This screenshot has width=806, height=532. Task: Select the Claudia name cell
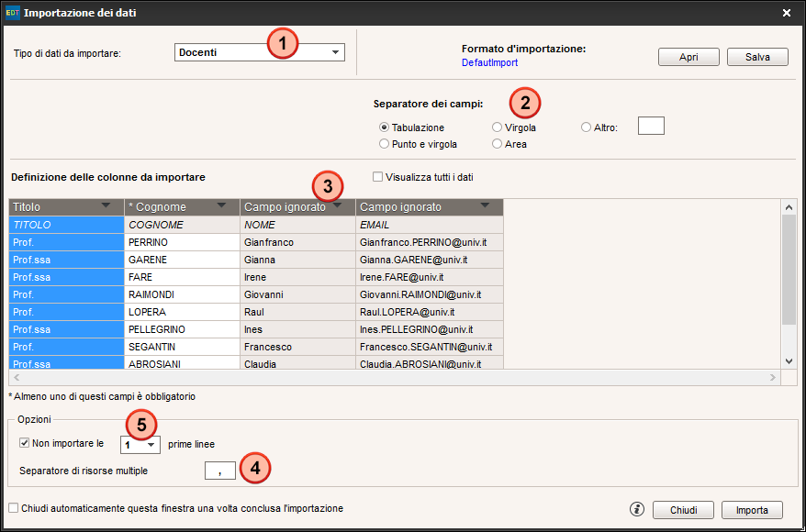(x=297, y=362)
